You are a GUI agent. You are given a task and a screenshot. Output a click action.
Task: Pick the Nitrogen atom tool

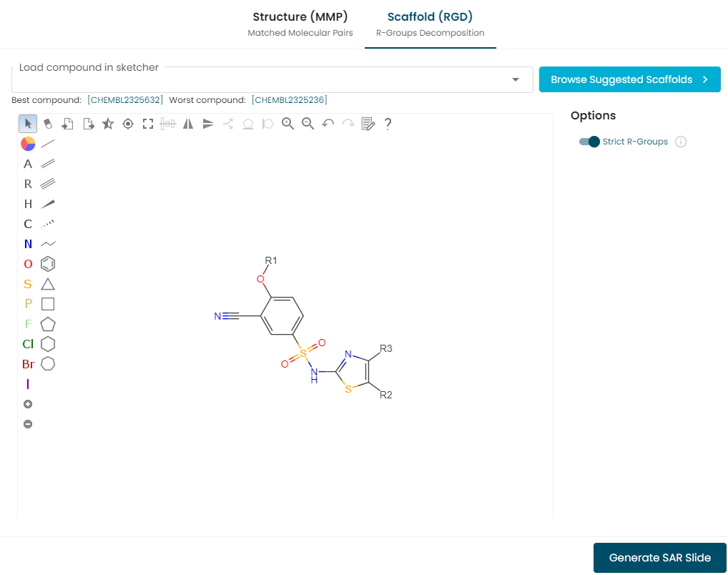28,244
